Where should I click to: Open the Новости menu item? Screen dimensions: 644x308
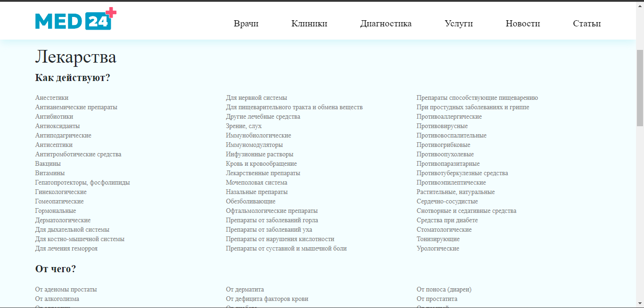point(523,24)
